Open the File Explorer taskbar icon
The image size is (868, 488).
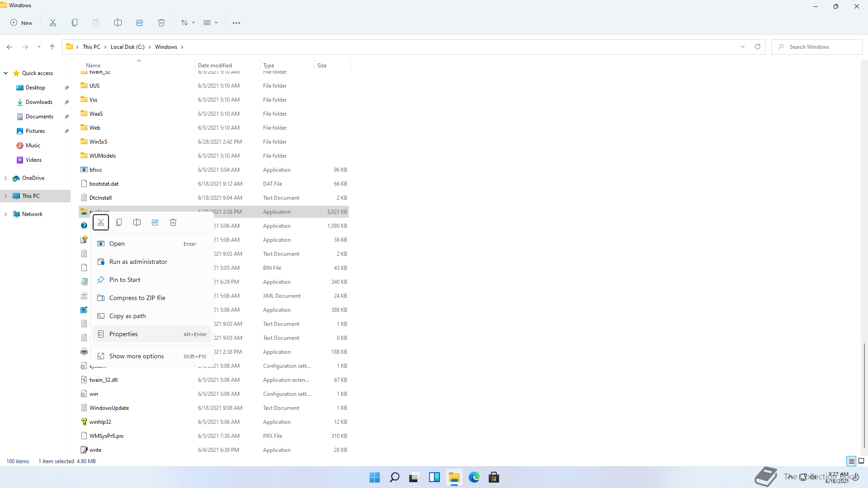click(x=454, y=477)
